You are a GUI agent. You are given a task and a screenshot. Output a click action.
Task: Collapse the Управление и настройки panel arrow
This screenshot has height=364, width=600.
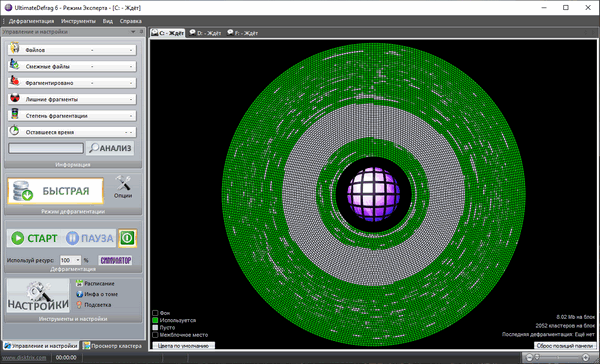click(133, 32)
